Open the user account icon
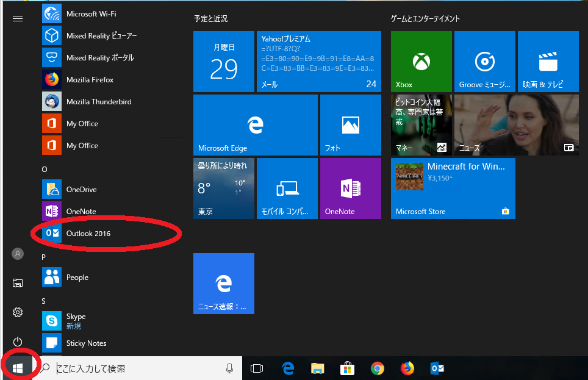The image size is (588, 380). pos(18,254)
